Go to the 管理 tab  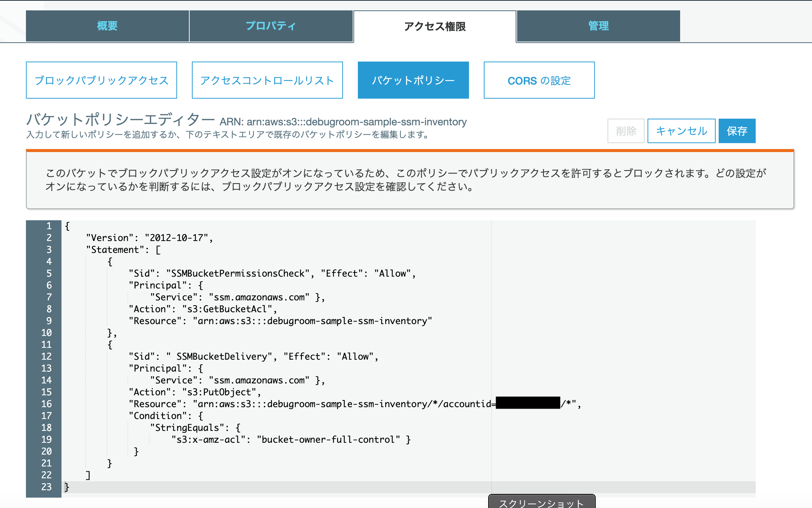pyautogui.click(x=599, y=26)
